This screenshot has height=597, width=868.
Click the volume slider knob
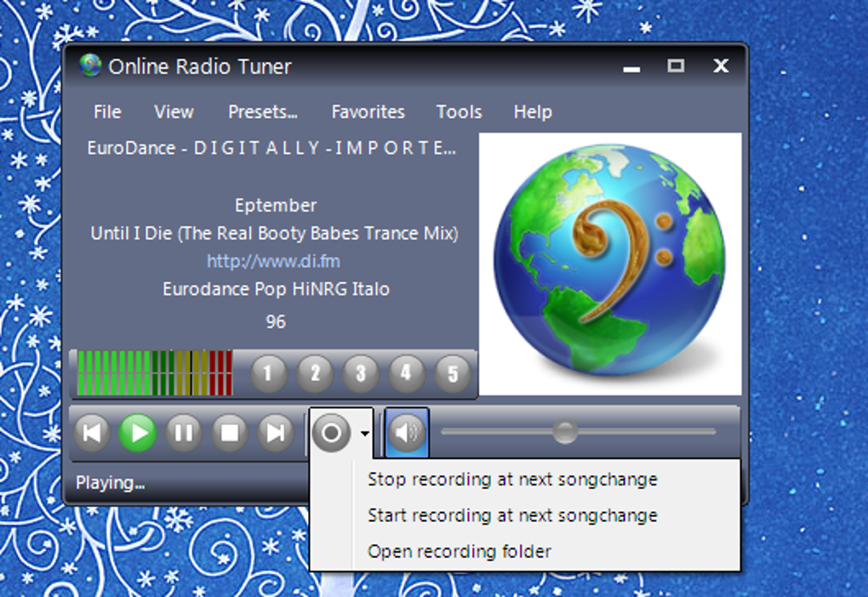coord(565,431)
